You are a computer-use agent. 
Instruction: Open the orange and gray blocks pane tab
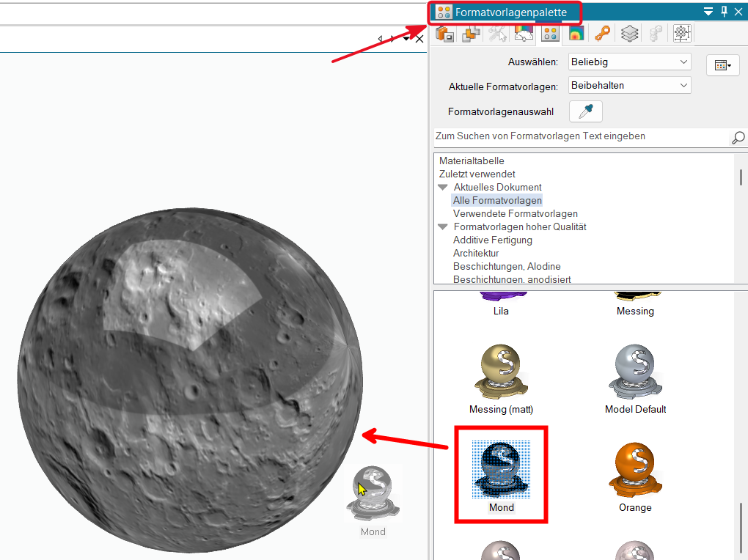point(472,34)
